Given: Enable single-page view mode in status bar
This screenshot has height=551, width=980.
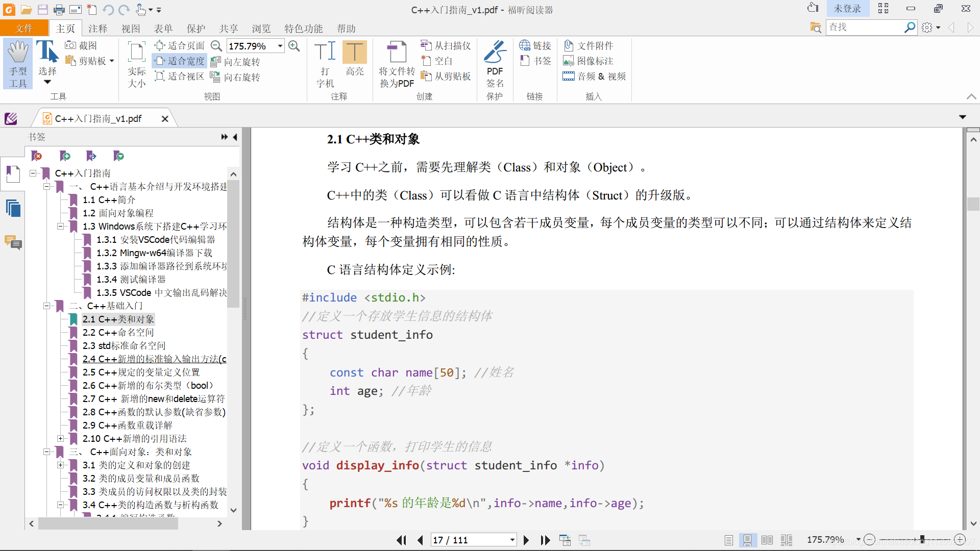Looking at the screenshot, I should click(x=729, y=540).
